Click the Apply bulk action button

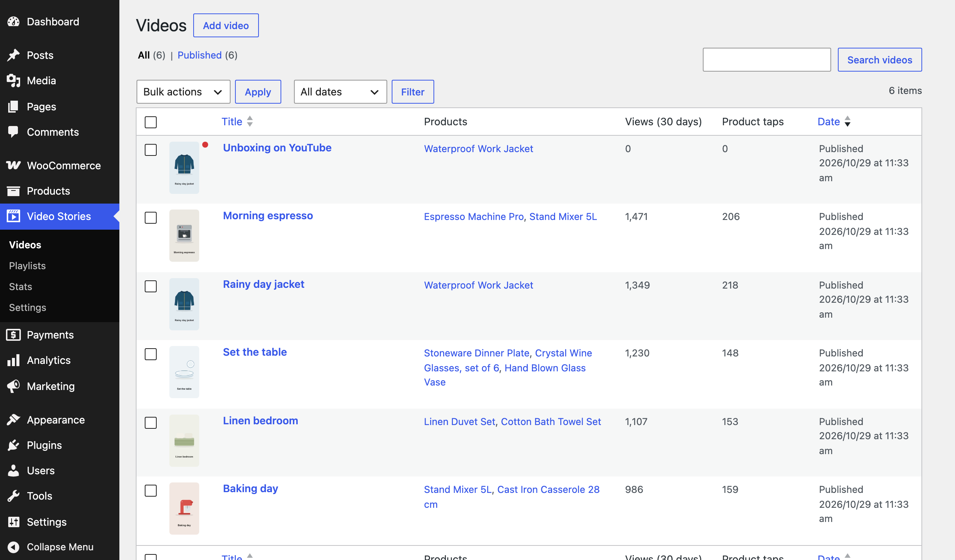[258, 92]
